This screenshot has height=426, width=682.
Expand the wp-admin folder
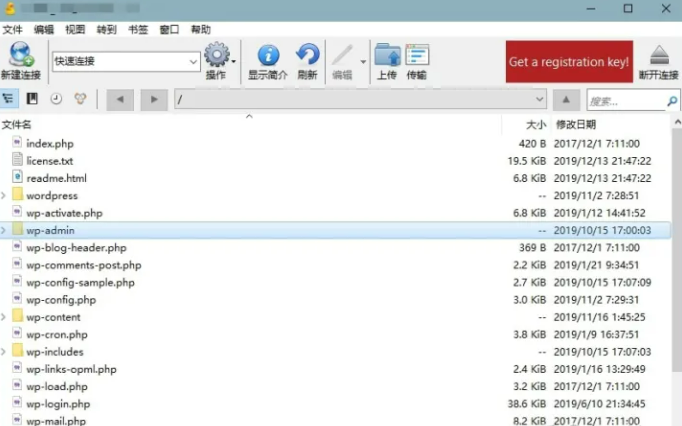tap(3, 230)
